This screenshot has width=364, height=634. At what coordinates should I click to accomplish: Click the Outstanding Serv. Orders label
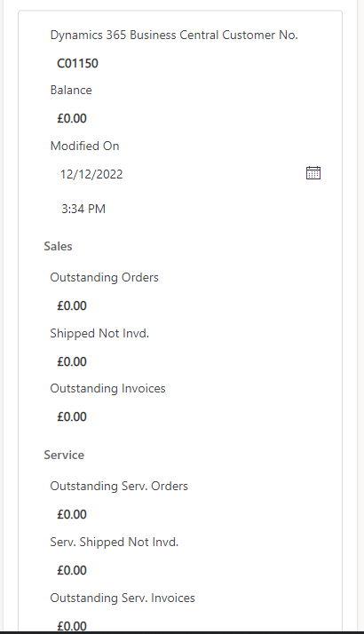(x=119, y=486)
